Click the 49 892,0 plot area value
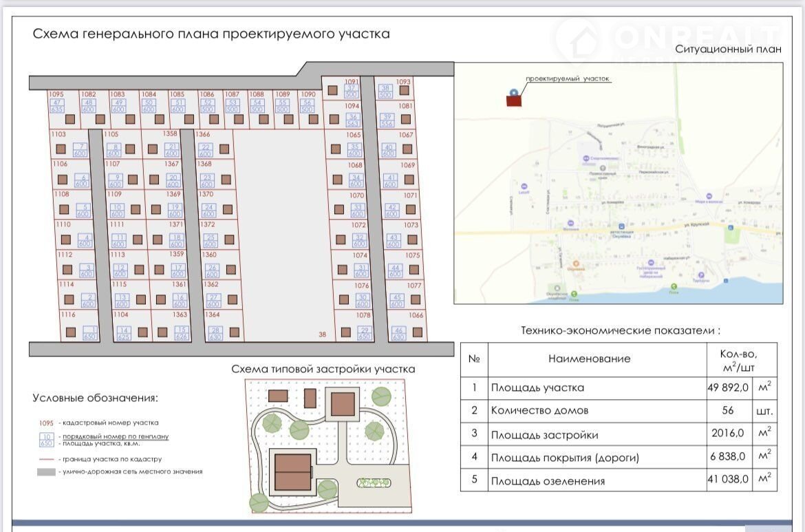Viewport: 805px width, 532px height. 727,387
